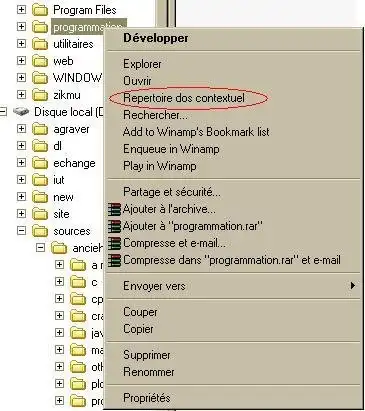Click the site folder icon

coord(40,214)
